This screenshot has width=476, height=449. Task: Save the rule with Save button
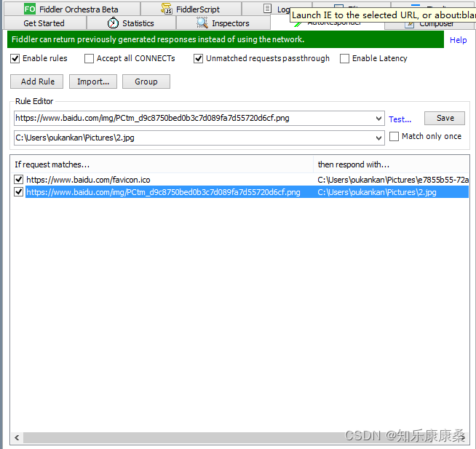click(445, 118)
